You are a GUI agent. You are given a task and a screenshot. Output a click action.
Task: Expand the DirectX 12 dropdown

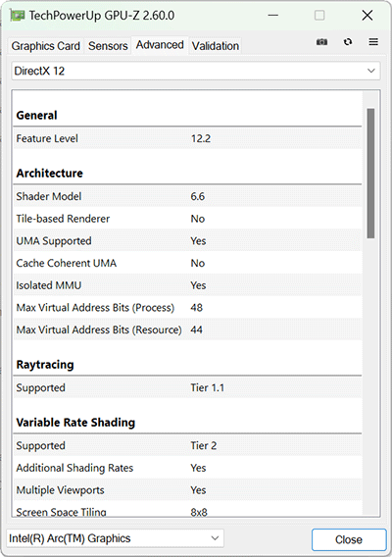pos(196,71)
